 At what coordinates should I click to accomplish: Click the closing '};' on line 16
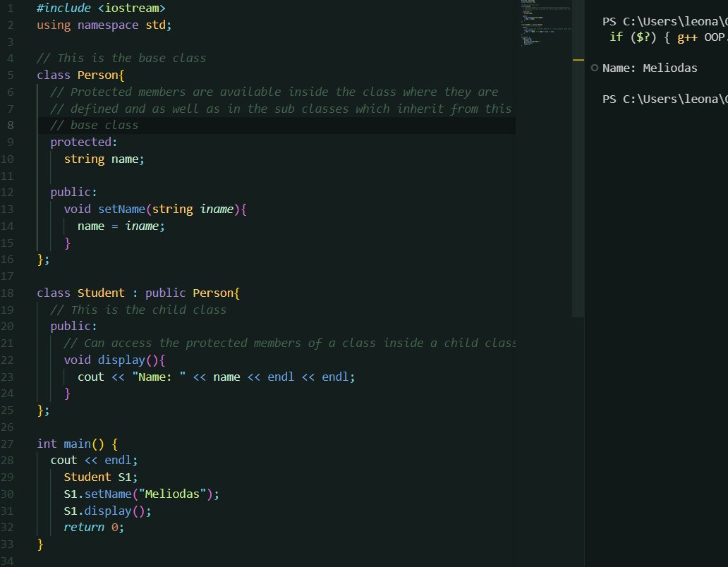(43, 260)
